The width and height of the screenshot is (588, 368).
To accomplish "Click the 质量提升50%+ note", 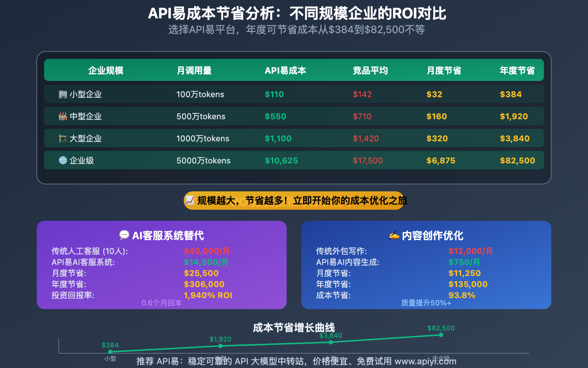I will (x=426, y=303).
